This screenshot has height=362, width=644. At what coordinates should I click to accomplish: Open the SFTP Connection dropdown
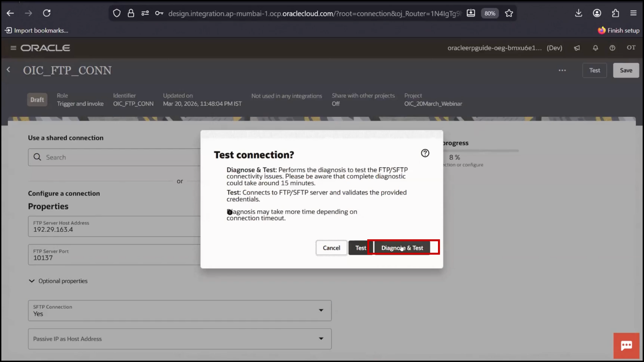(180, 310)
